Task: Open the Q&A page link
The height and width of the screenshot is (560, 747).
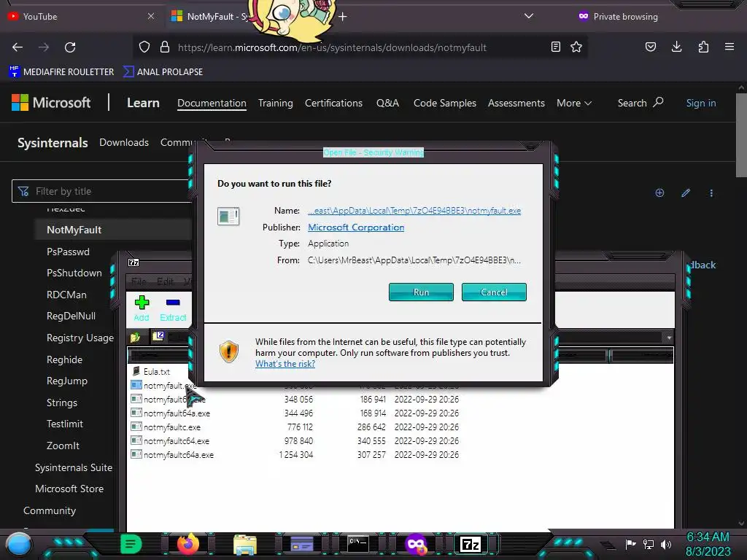Action: [x=387, y=104]
